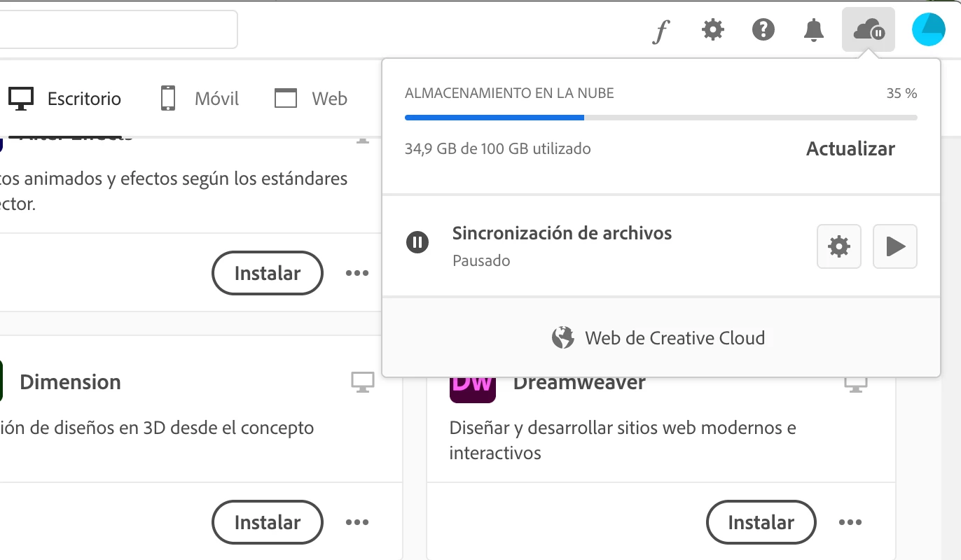Switch to the Web tab
This screenshot has height=560, width=961.
tap(311, 99)
